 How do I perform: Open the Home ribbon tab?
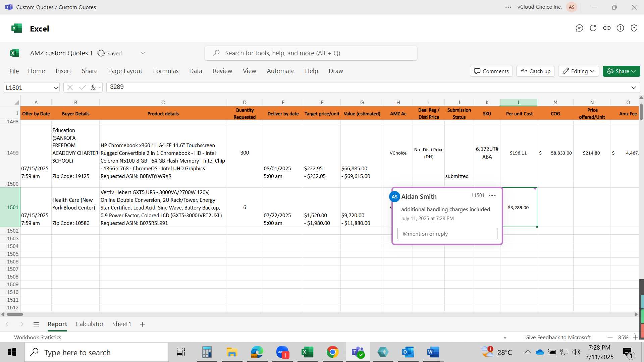37,71
